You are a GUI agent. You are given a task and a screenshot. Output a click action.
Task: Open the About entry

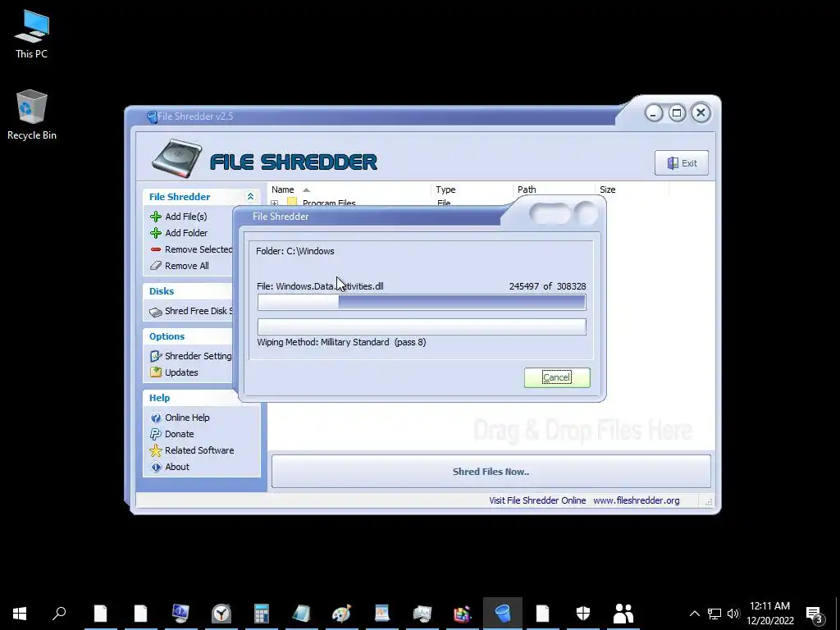tap(177, 467)
